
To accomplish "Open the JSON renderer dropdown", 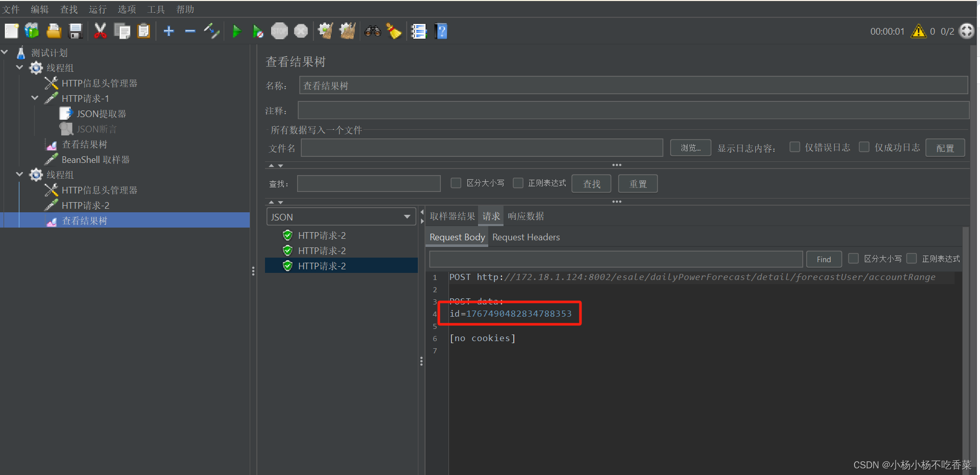I will point(341,216).
